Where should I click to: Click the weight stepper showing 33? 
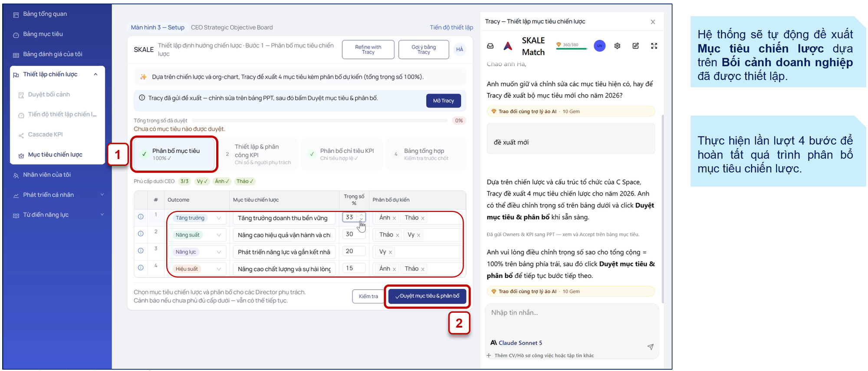(x=361, y=217)
